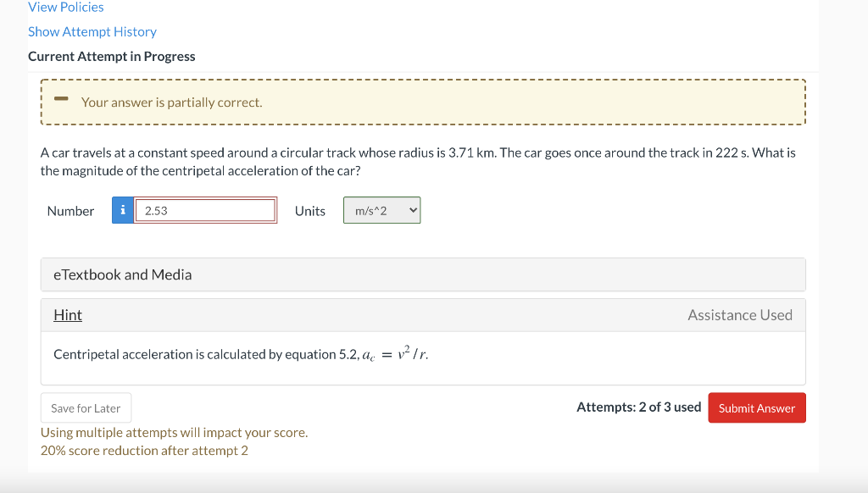868x493 pixels.
Task: Click the 'Attempts: 2 of 3 used' text
Action: pyautogui.click(x=639, y=407)
